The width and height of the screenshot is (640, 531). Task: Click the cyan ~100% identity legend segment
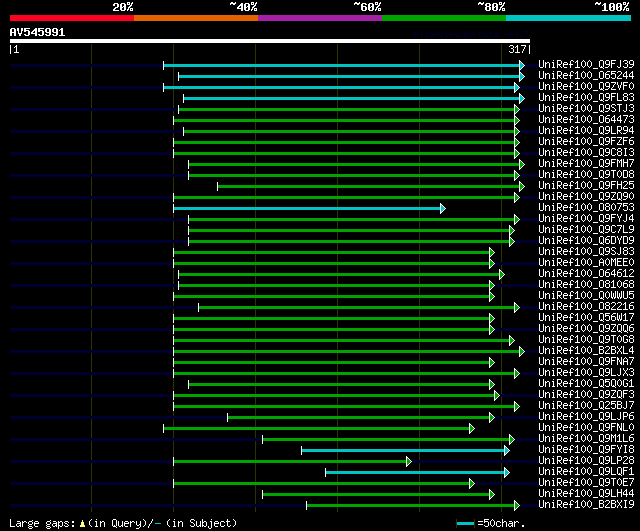click(x=569, y=18)
